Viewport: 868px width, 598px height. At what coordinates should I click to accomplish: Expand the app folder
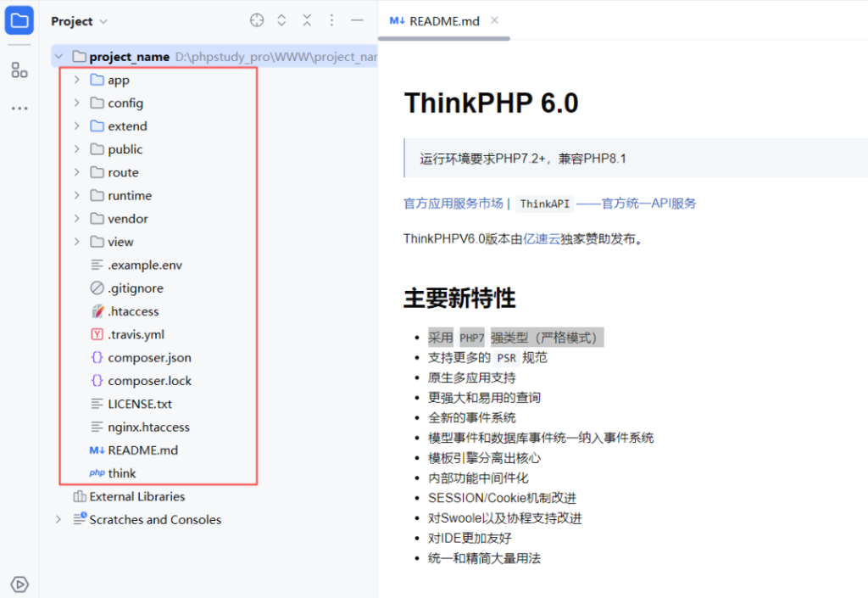76,80
